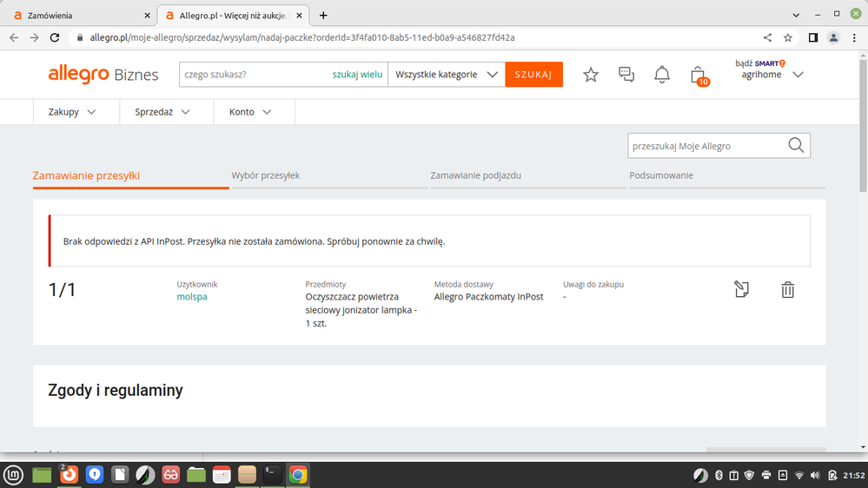Open the shopping cart with 10 items

pos(699,76)
